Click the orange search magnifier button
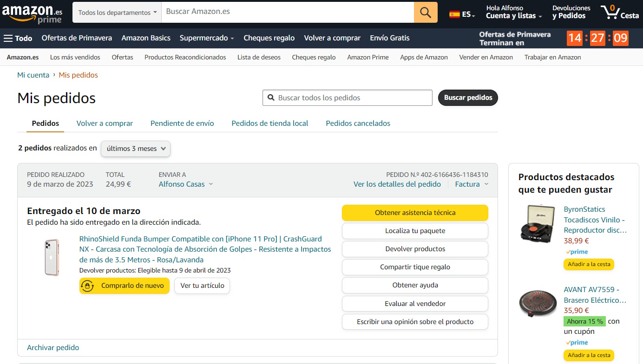Screen dimensions: 643x364 426,12
